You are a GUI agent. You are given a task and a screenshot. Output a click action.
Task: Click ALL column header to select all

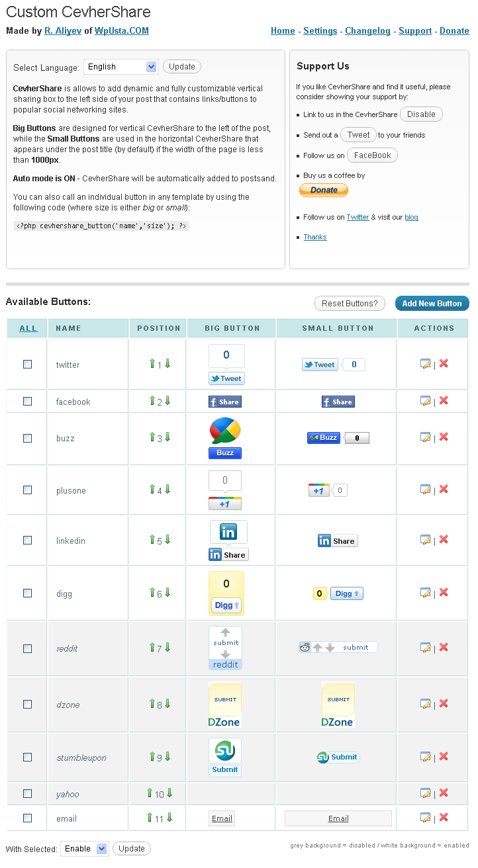tap(28, 328)
